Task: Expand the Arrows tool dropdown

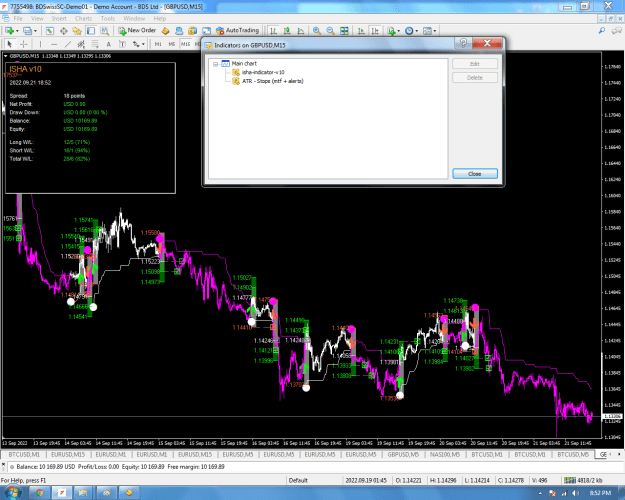Action: click(143, 44)
